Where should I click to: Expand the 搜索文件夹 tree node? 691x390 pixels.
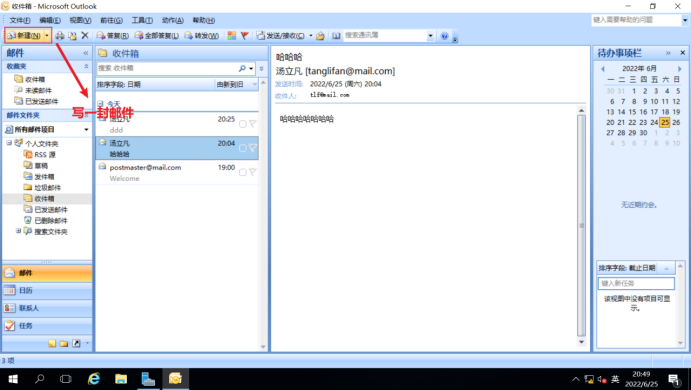(x=18, y=231)
